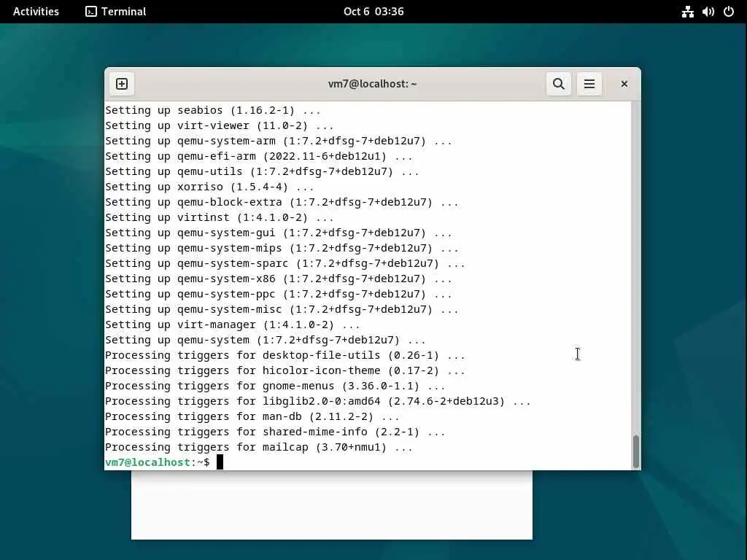
Task: Click the 'triggers for desktop-file-utils' line
Action: (x=285, y=355)
